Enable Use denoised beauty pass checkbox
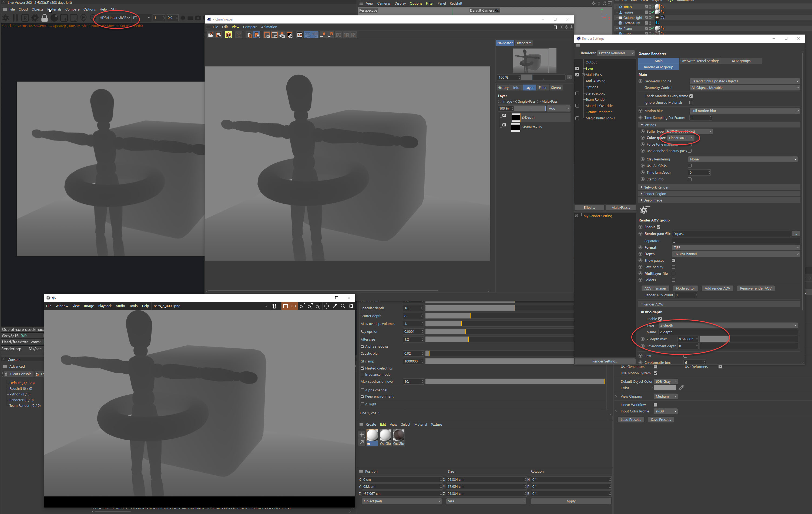The width and height of the screenshot is (812, 514). pos(690,151)
